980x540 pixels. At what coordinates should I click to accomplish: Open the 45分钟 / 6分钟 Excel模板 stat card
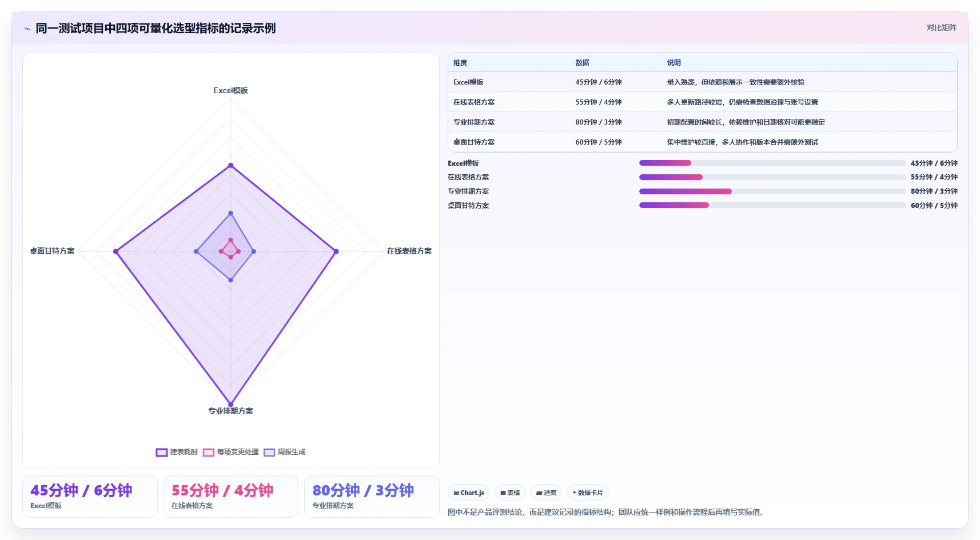coord(90,496)
